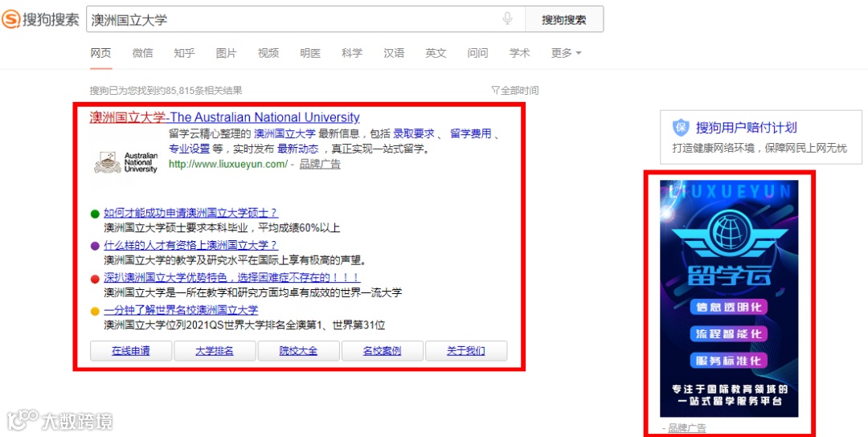
Task: Click the Australian National University logo thumbnail
Action: [x=125, y=162]
